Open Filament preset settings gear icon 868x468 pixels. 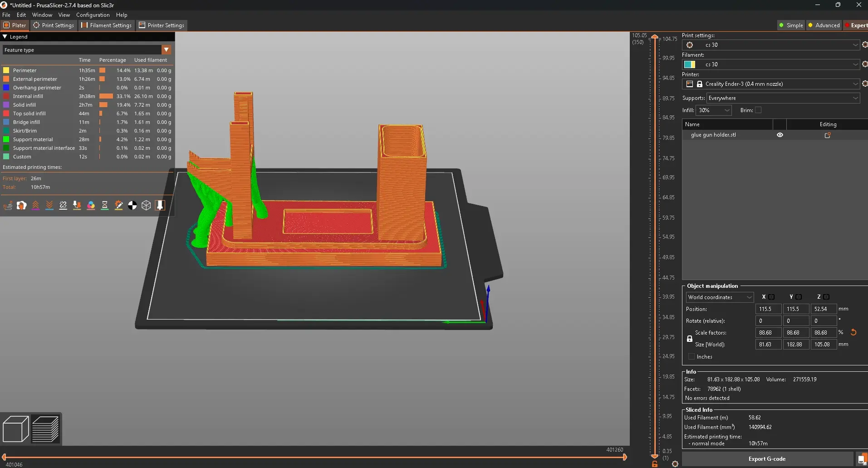tap(864, 64)
